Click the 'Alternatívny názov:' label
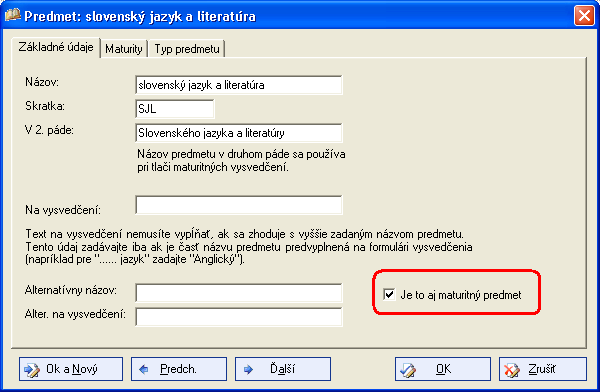The height and width of the screenshot is (392, 600). (71, 290)
